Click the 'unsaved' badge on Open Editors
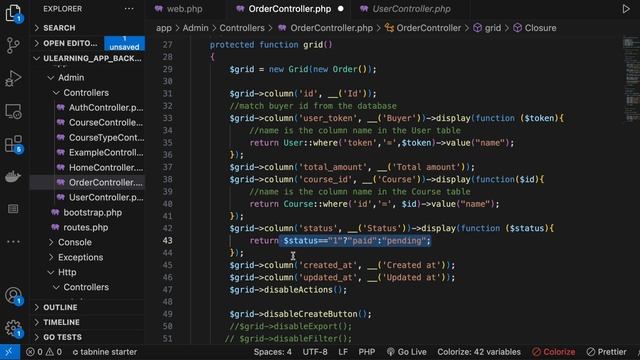The image size is (640, 360). coord(124,43)
